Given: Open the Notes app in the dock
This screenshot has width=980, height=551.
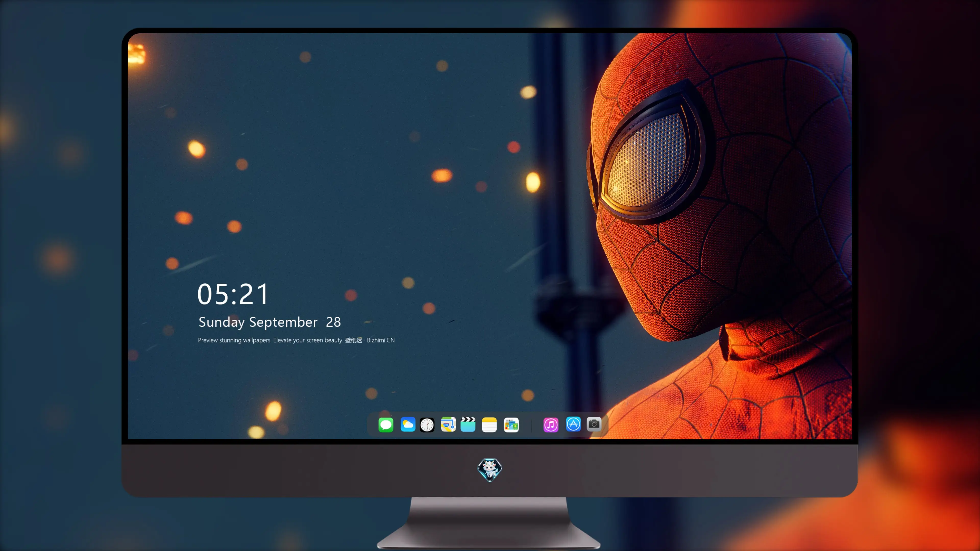Looking at the screenshot, I should pyautogui.click(x=489, y=425).
